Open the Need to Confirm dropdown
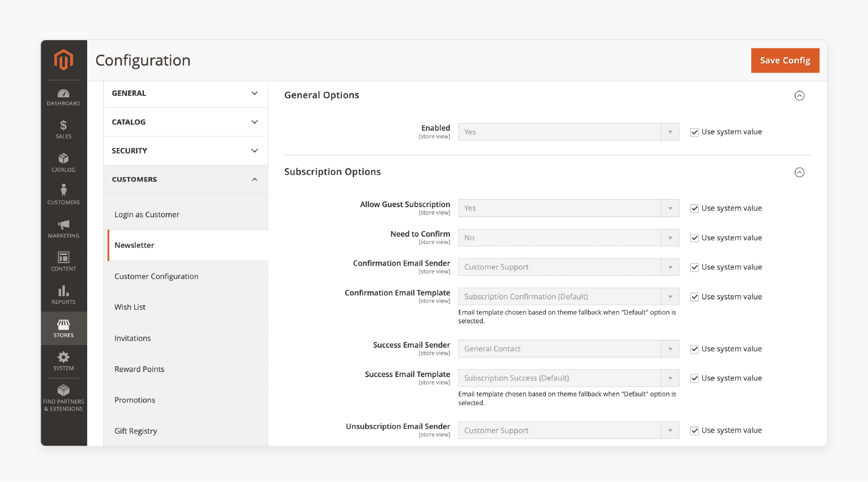This screenshot has width=868, height=482. 569,238
